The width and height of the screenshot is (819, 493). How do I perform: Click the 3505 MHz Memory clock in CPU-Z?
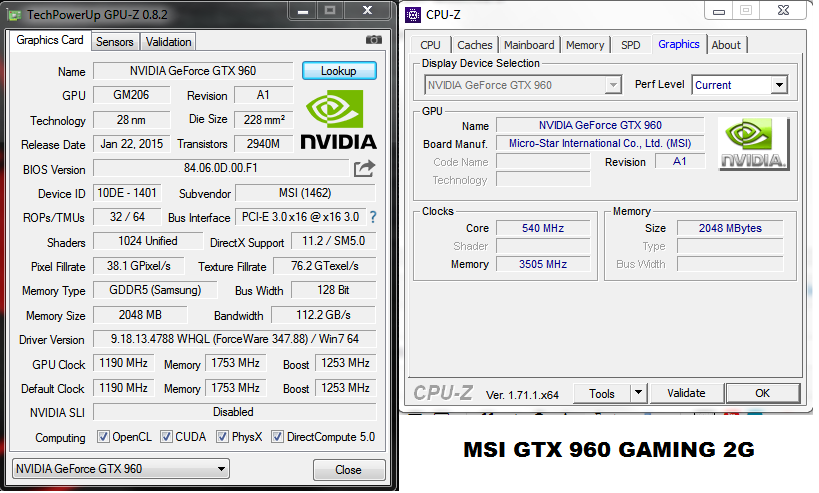(543, 264)
